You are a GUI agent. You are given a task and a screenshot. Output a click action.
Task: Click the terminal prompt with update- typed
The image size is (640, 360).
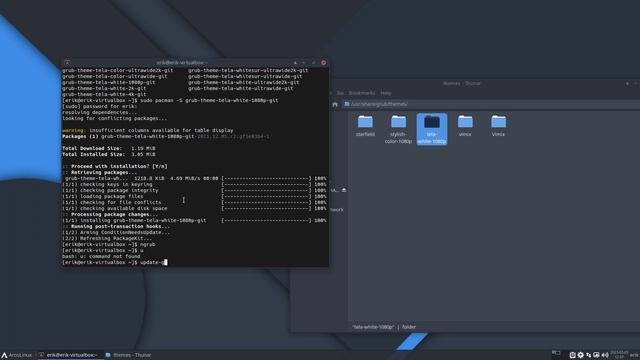pyautogui.click(x=115, y=262)
